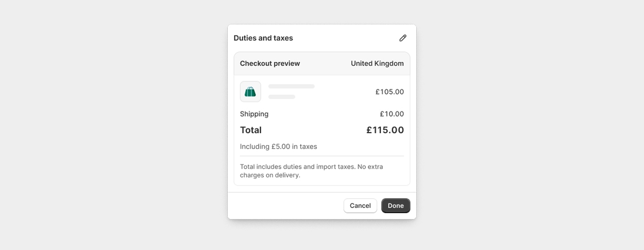Click the £10.00 shipping cost
This screenshot has width=644, height=250.
[x=392, y=114]
